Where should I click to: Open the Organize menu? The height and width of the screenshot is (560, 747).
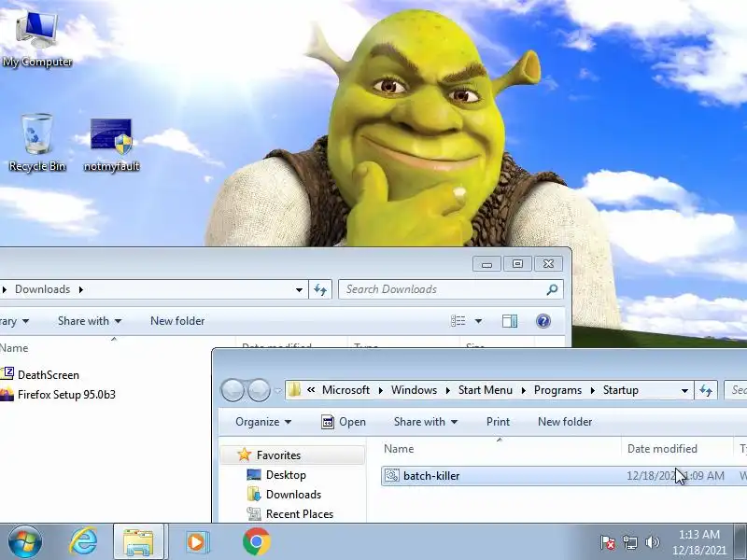[263, 422]
